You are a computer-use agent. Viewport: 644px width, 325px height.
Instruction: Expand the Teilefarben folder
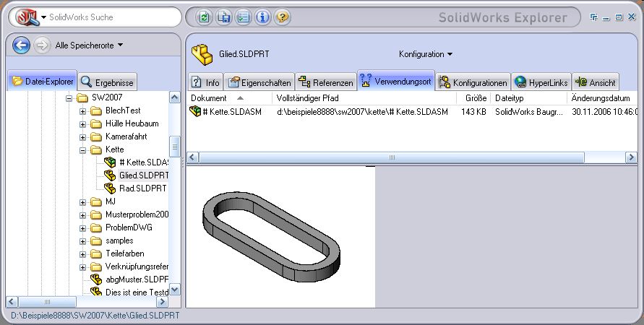pyautogui.click(x=82, y=254)
